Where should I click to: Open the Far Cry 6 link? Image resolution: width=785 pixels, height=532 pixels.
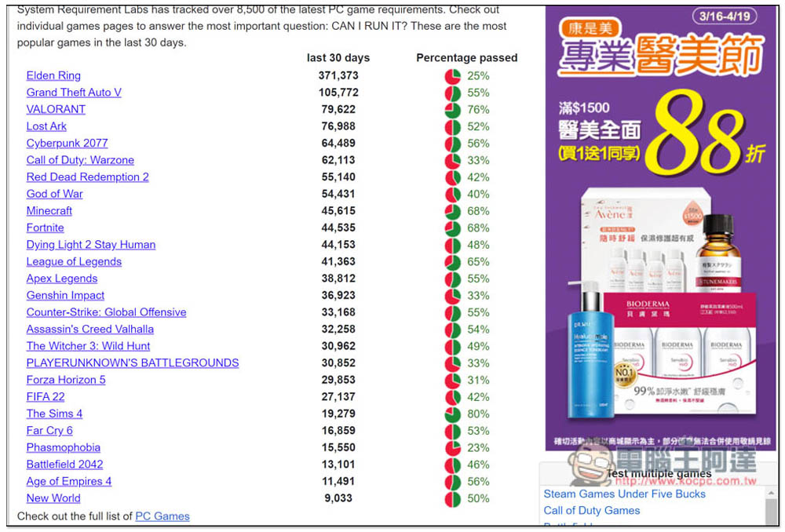pyautogui.click(x=49, y=431)
